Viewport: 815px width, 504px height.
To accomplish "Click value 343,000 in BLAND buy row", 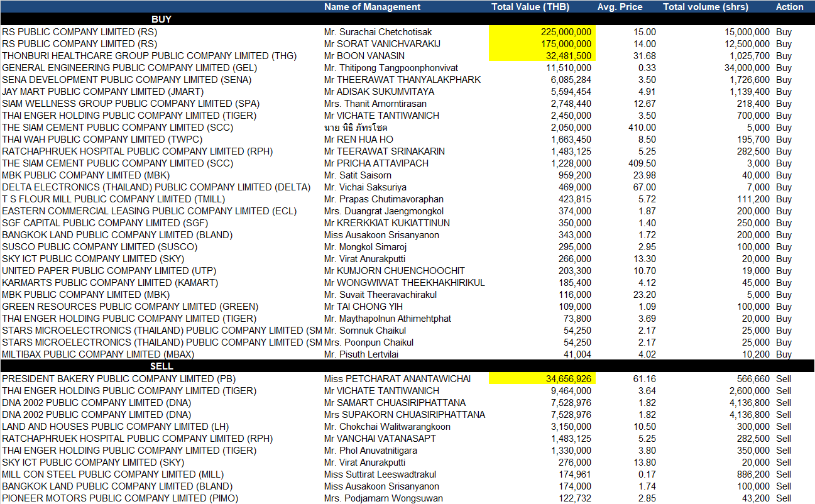I will click(574, 235).
